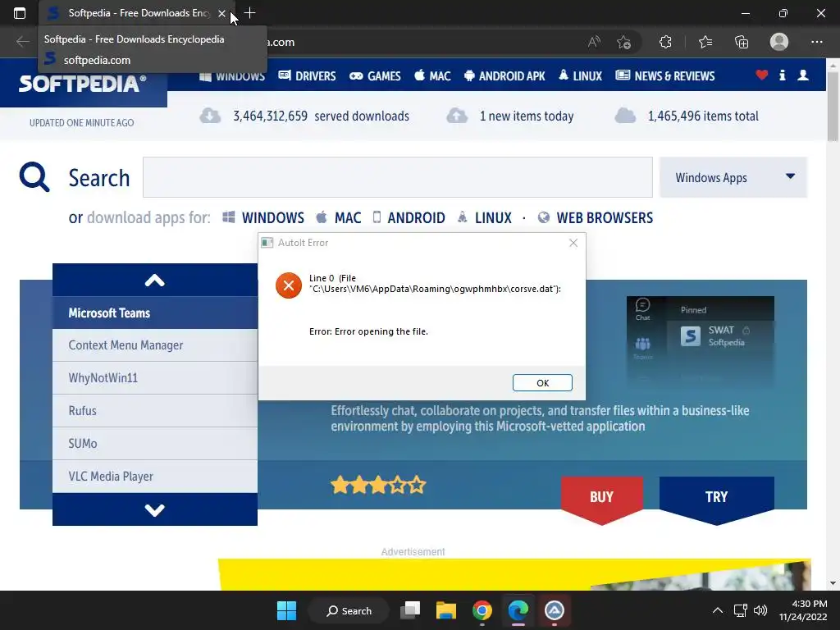840x630 pixels.
Task: Open Edge Settings and more menu
Action: coord(816,42)
